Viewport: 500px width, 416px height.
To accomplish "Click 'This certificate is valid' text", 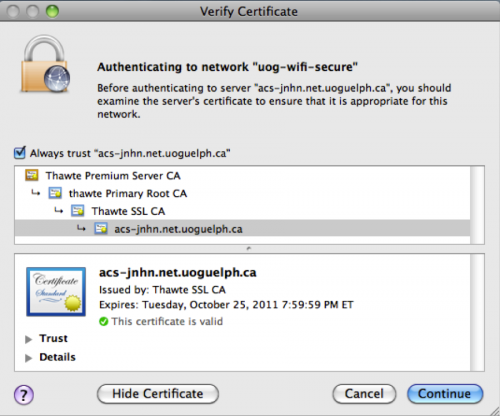I will 167,321.
